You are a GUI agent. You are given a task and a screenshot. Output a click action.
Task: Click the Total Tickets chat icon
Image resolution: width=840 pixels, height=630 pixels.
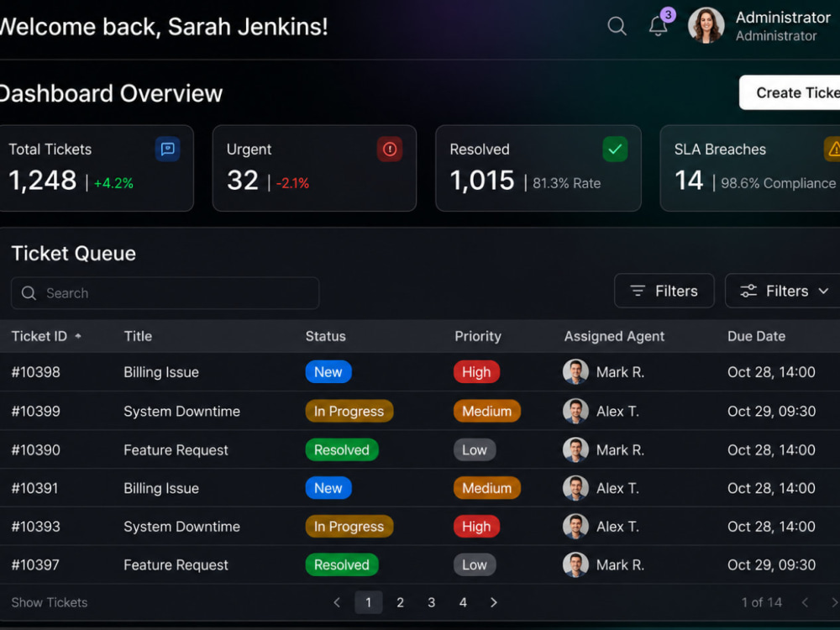(x=168, y=149)
